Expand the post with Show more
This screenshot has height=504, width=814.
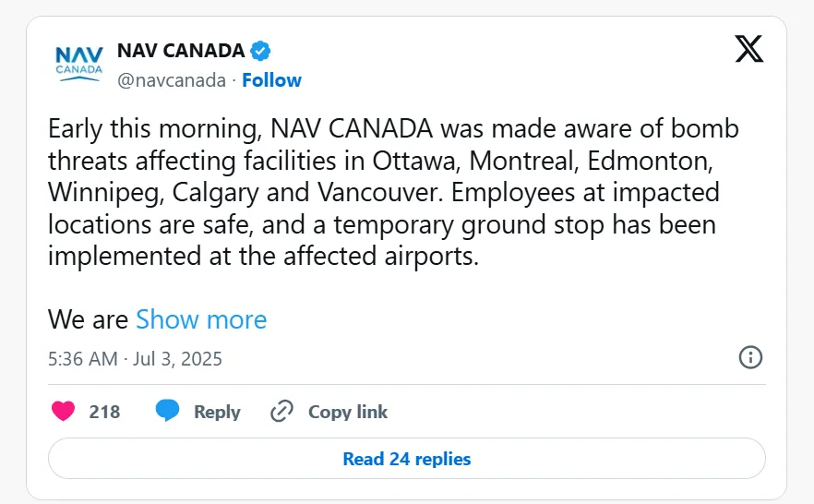point(201,319)
